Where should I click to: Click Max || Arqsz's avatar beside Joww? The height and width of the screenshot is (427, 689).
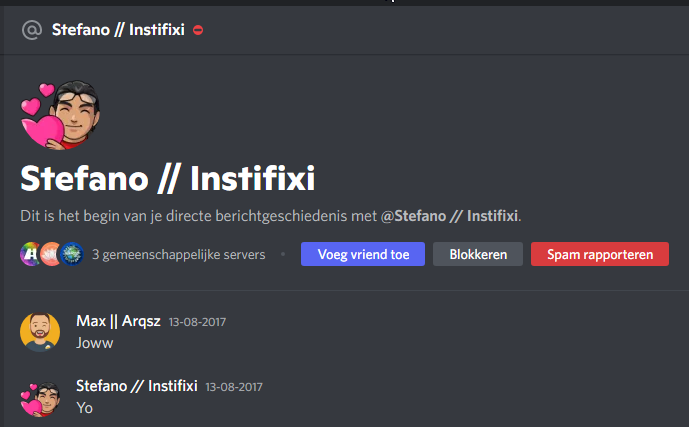(x=40, y=331)
